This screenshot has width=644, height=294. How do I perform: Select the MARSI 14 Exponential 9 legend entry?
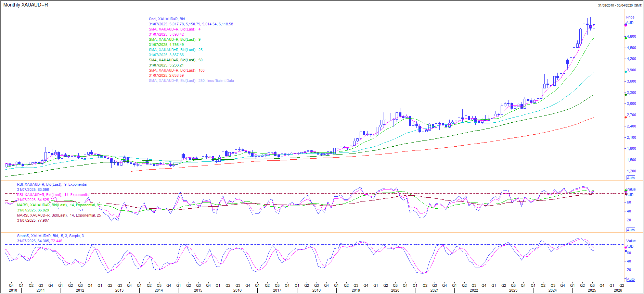(x=58, y=205)
